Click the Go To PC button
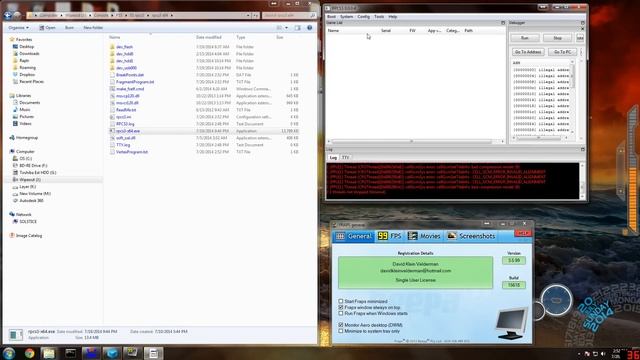Screen dimensions: 640x360 (x=562, y=52)
